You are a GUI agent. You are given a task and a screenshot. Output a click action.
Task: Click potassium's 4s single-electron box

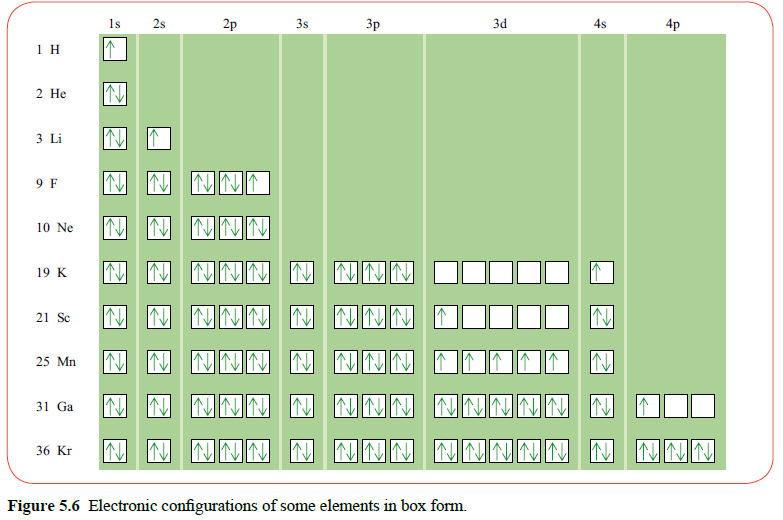tap(602, 272)
